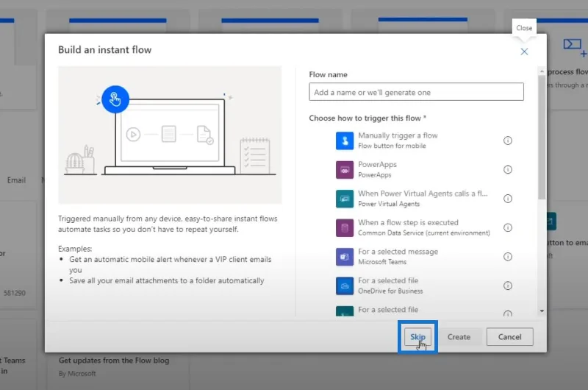Screen dimensions: 588x390
Task: Select the OneDrive for Business trigger icon
Action: (344, 286)
